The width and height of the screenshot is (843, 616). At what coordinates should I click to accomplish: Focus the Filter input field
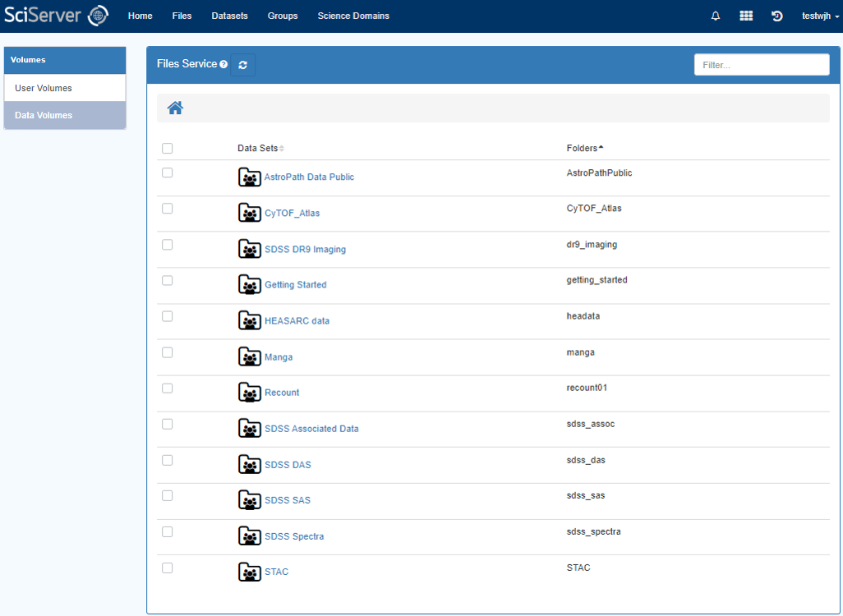pyautogui.click(x=762, y=65)
